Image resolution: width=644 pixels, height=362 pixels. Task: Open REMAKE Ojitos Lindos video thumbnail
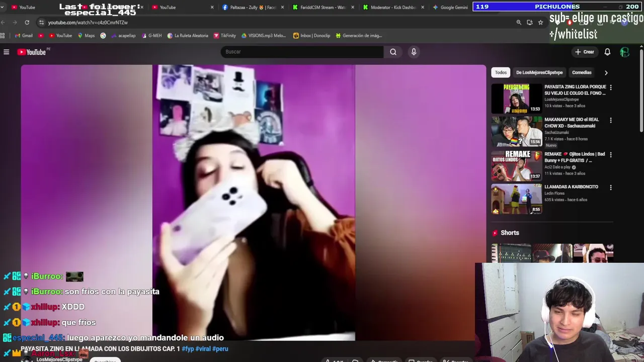pos(516,165)
